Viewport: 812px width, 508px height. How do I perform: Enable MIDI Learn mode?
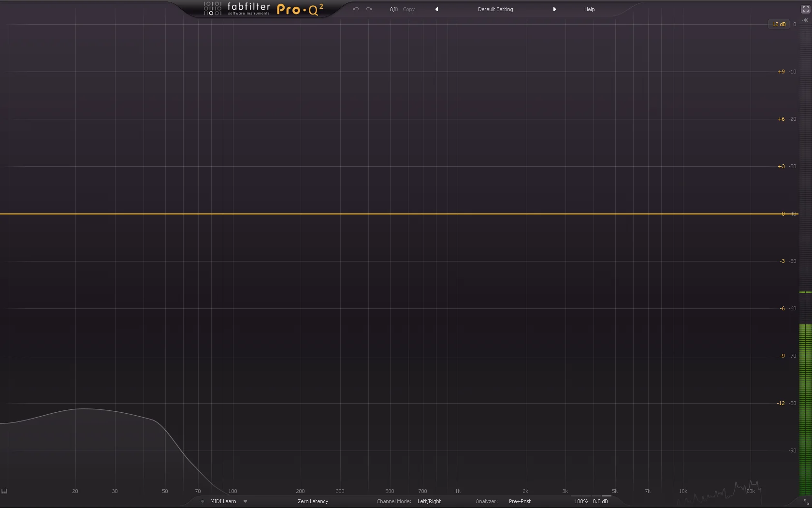click(223, 501)
